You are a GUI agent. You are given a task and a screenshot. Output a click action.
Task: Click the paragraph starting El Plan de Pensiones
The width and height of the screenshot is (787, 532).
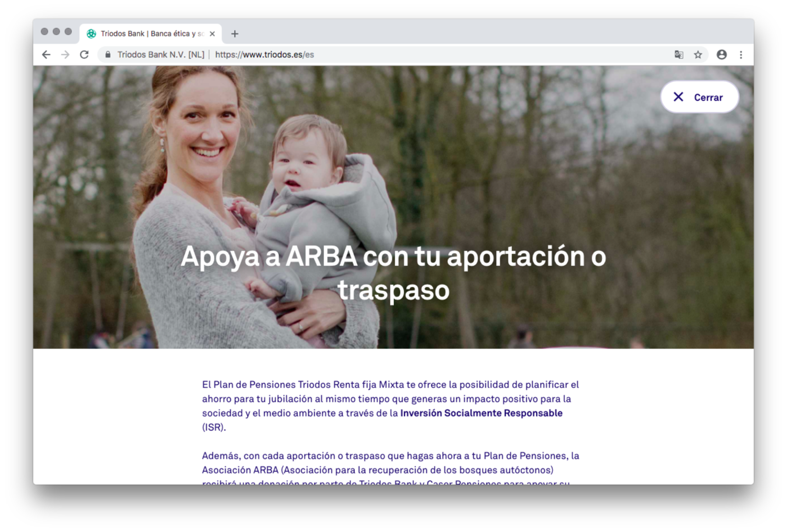tap(390, 406)
